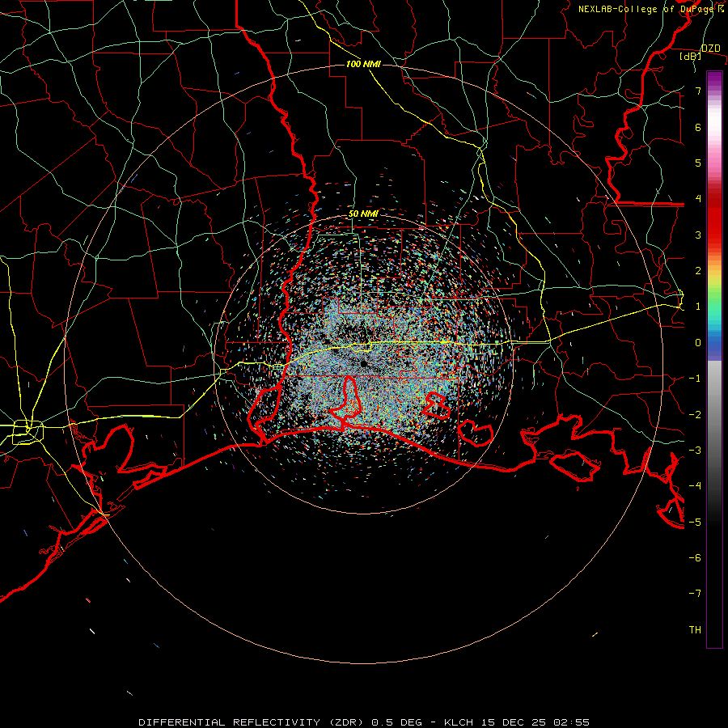Select the 6 value on color scale

pyautogui.click(x=698, y=127)
